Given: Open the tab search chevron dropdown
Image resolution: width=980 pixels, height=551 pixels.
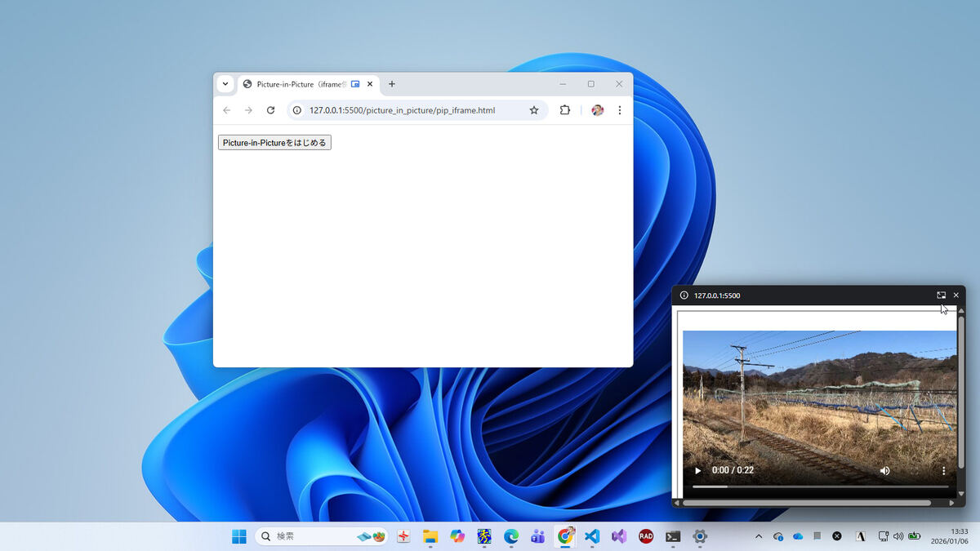Looking at the screenshot, I should (x=225, y=84).
